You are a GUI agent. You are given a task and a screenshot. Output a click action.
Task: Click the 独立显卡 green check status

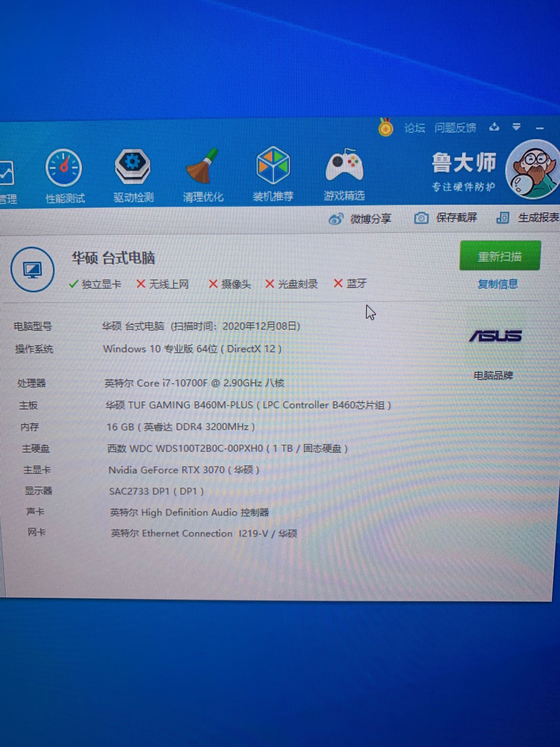coord(95,284)
